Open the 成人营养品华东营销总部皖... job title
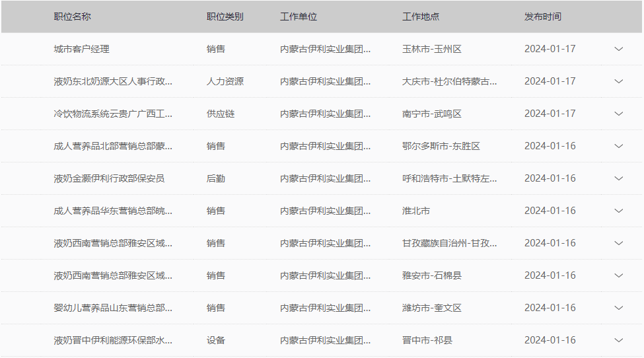 coord(113,211)
